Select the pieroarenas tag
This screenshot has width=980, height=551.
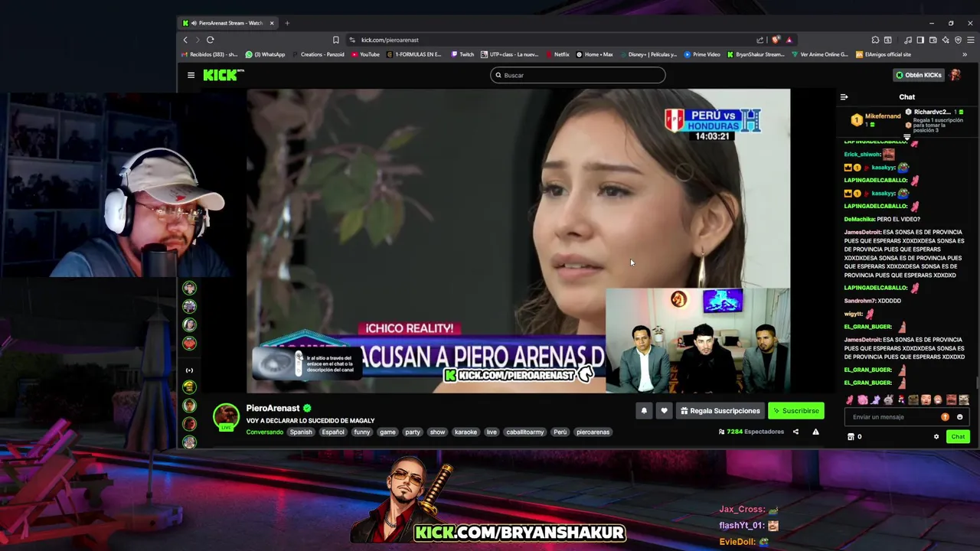coord(593,432)
